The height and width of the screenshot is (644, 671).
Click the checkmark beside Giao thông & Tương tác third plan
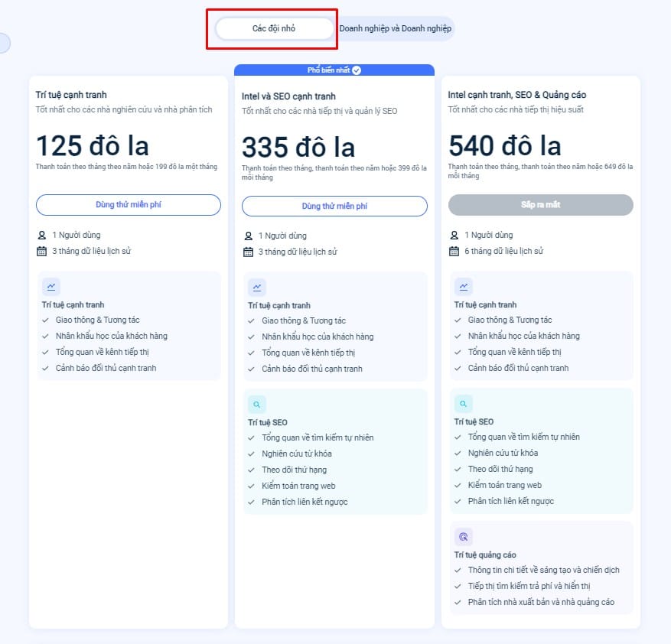[x=458, y=320]
